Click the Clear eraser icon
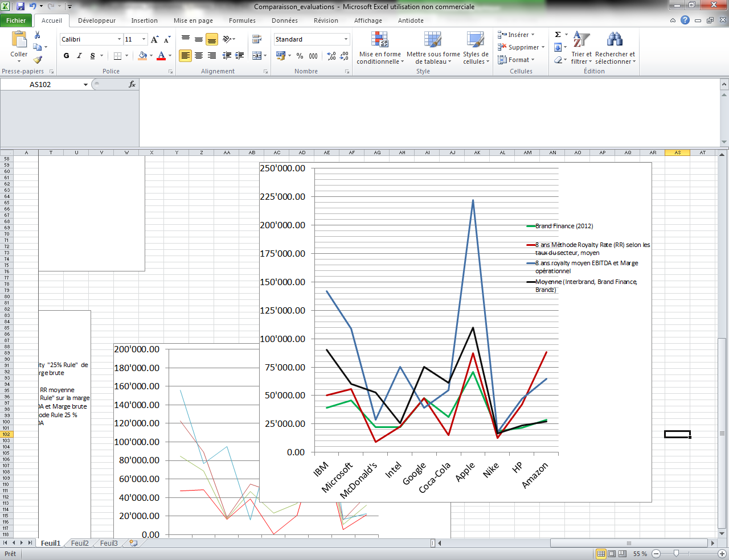This screenshot has width=729, height=560. pos(558,60)
